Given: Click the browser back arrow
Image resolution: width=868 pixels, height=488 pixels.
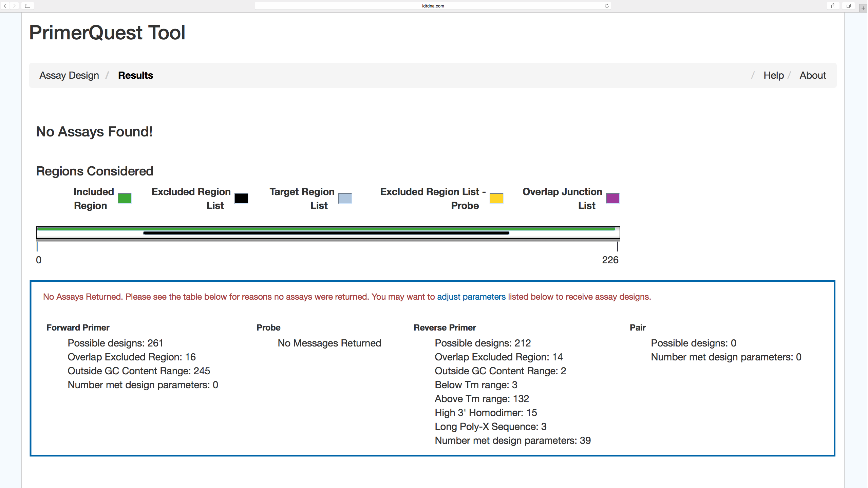Looking at the screenshot, I should coord(5,6).
